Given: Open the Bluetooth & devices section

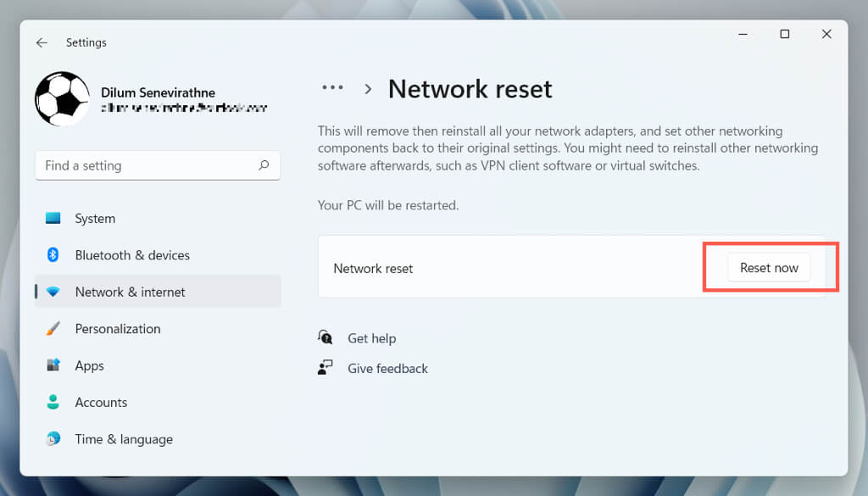Looking at the screenshot, I should [132, 255].
